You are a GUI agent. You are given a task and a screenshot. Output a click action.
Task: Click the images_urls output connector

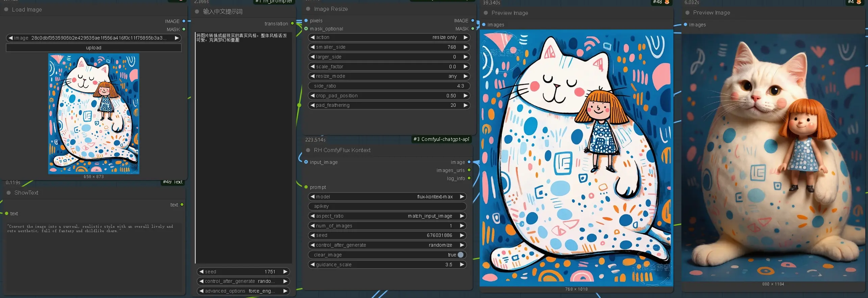tap(469, 170)
